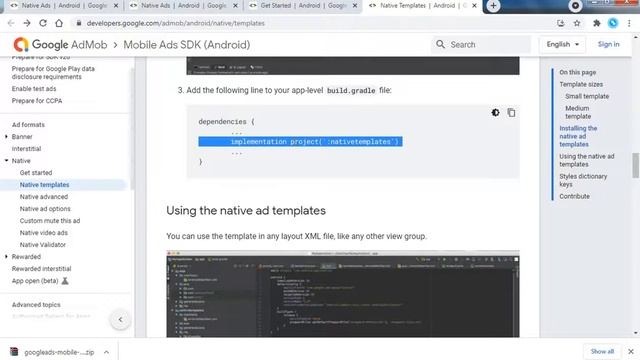This screenshot has width=640, height=360.
Task: Collapse the left navigation panel
Action: pyautogui.click(x=120, y=320)
